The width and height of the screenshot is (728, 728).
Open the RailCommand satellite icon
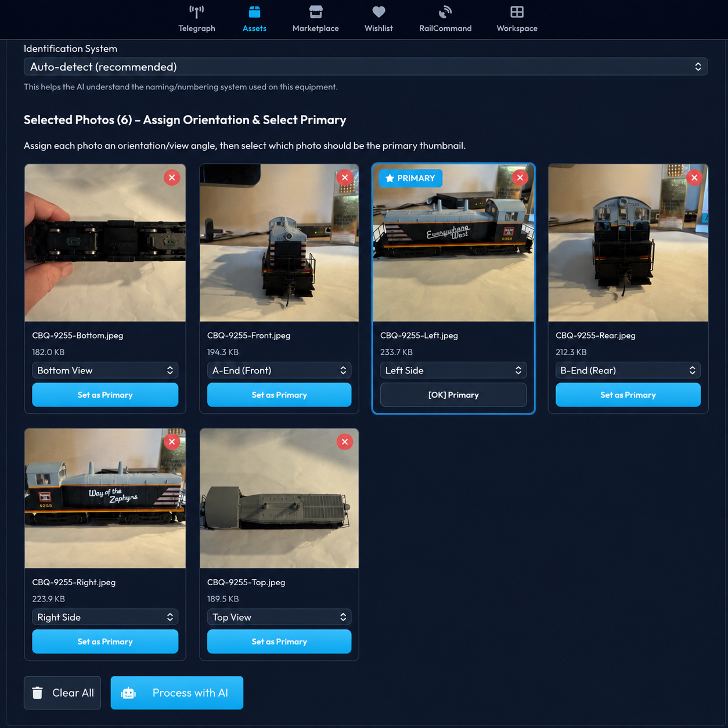click(445, 12)
